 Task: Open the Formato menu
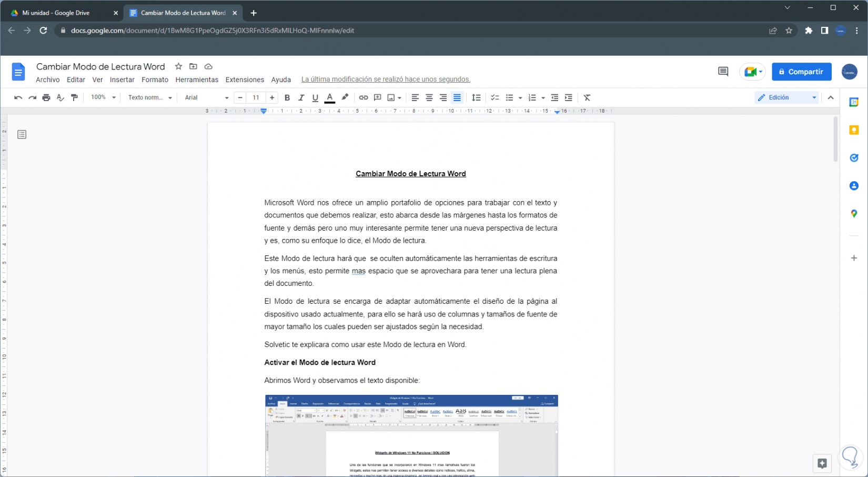click(155, 79)
